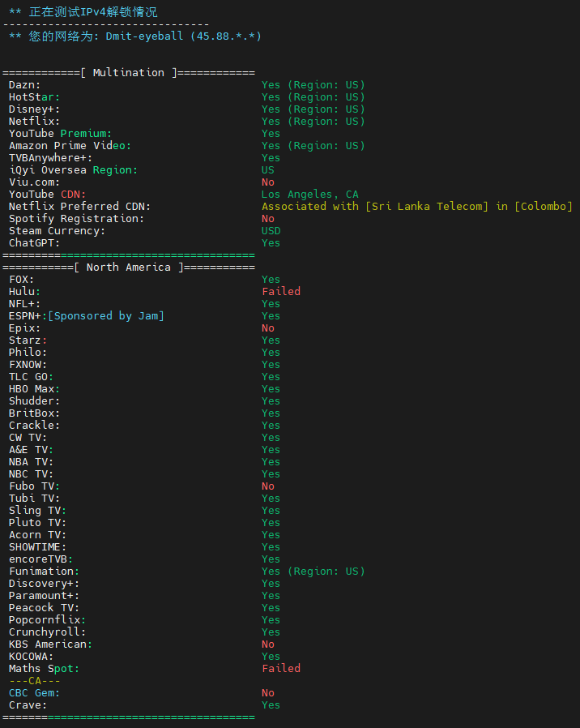
Task: Select the 'Steam Currency:' label
Action: point(57,231)
